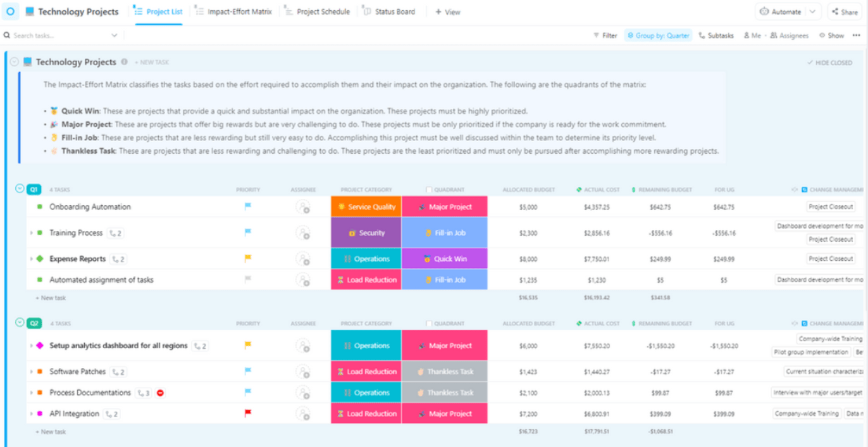Add an assignee to Training Process
868x447 pixels.
(303, 233)
